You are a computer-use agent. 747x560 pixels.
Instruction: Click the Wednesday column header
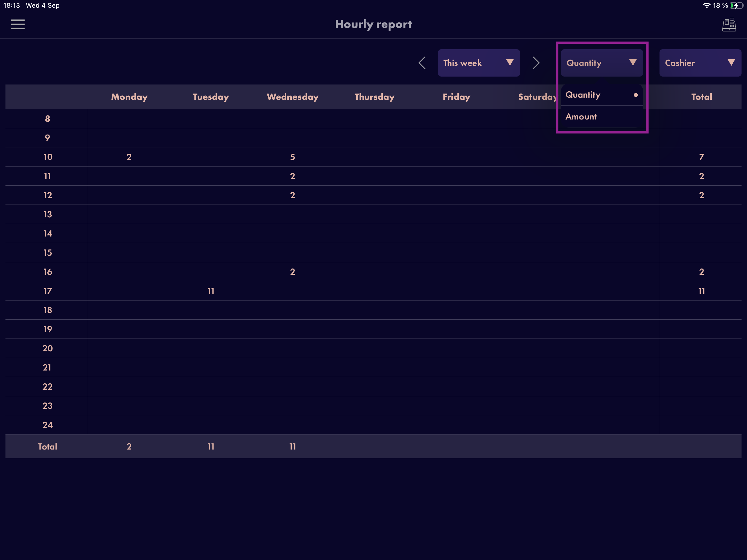coord(293,97)
